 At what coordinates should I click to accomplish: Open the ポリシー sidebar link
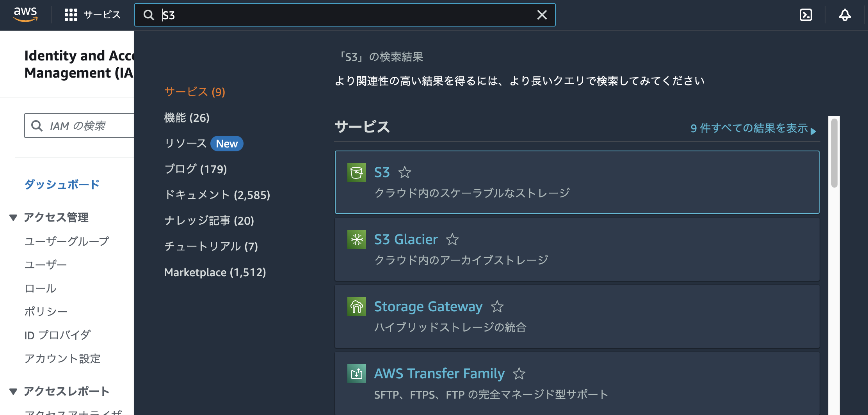46,312
